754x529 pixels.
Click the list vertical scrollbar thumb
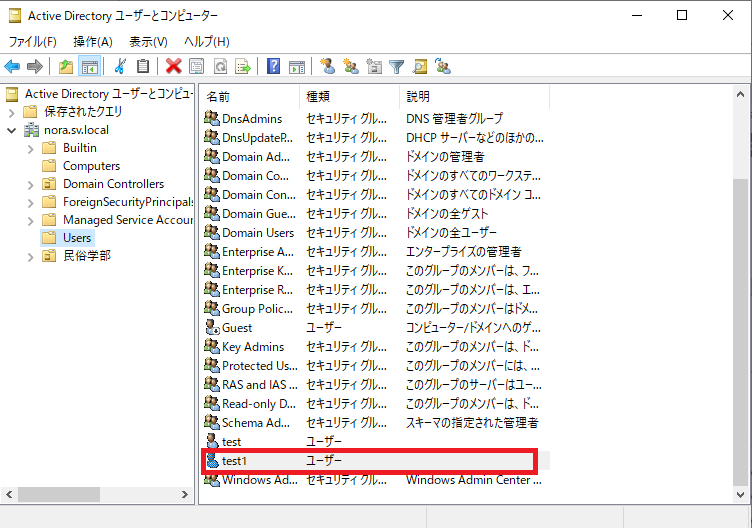point(740,332)
